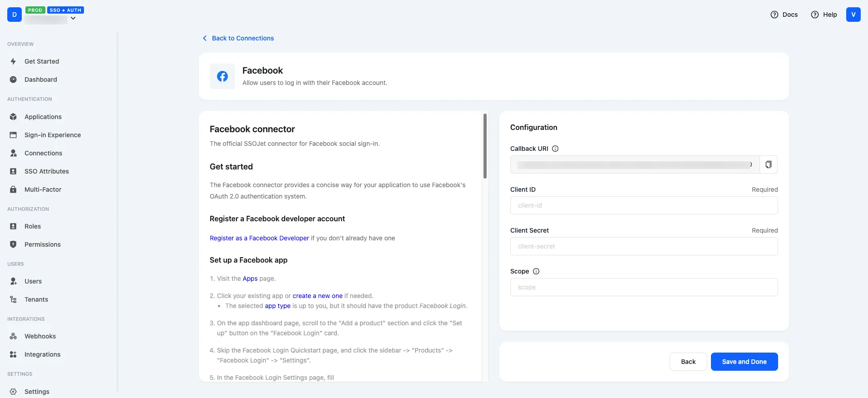Click Save and Done
Viewport: 868px width, 398px height.
pos(744,362)
